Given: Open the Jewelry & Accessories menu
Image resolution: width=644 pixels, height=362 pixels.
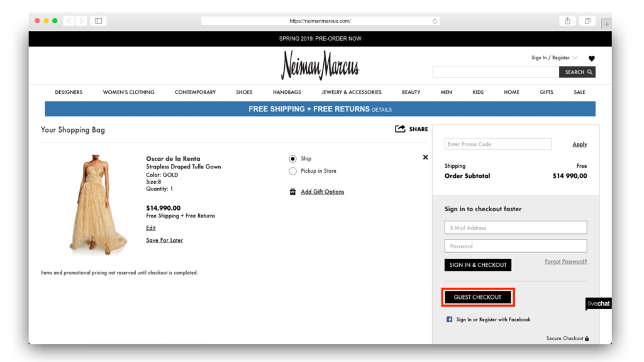Looking at the screenshot, I should click(x=351, y=92).
